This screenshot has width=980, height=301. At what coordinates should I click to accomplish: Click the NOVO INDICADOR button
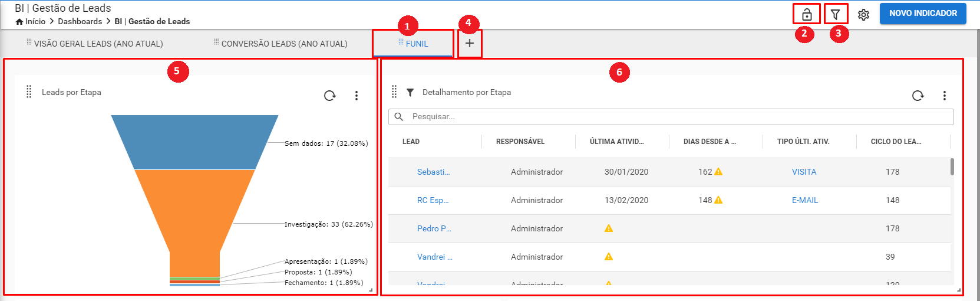click(x=923, y=14)
